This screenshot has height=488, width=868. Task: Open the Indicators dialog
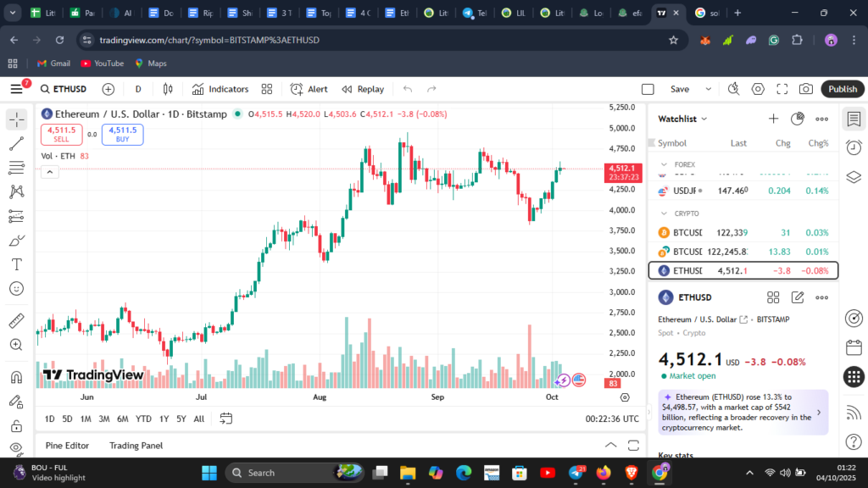pyautogui.click(x=220, y=89)
